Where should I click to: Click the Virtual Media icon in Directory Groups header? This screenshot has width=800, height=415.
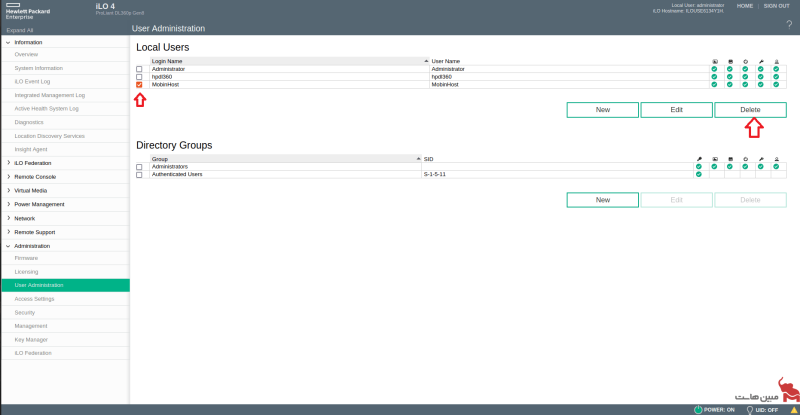click(x=730, y=159)
